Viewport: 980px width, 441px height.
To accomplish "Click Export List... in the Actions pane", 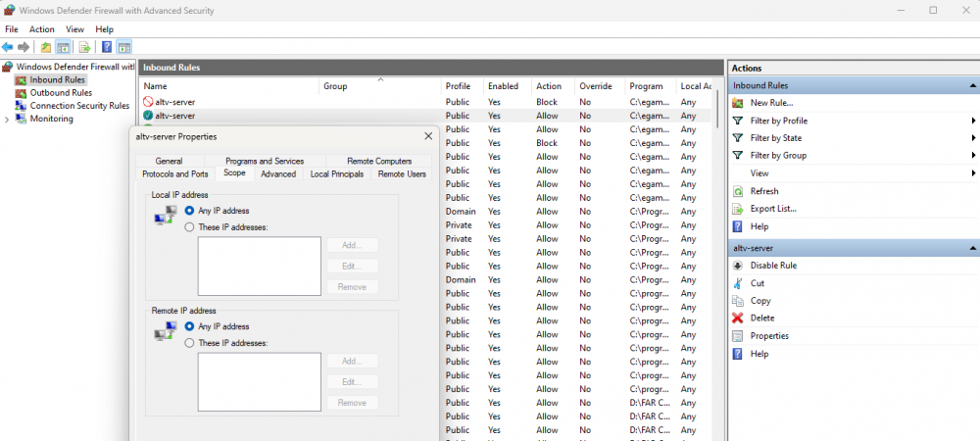I will click(773, 209).
